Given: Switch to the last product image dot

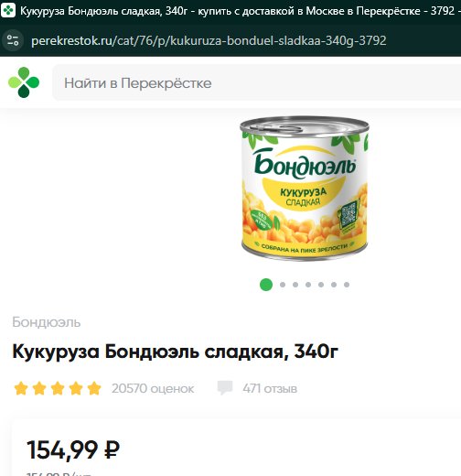Looking at the screenshot, I should tap(347, 285).
